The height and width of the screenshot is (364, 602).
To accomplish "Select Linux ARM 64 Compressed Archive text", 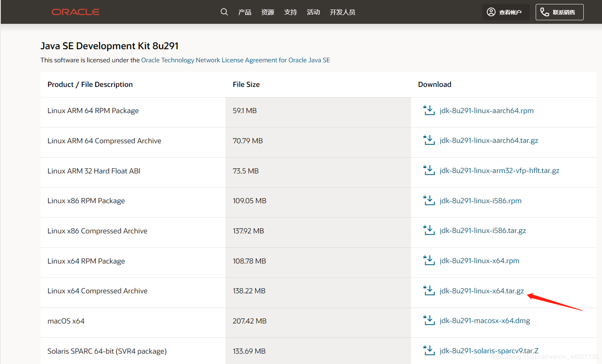I will (104, 141).
